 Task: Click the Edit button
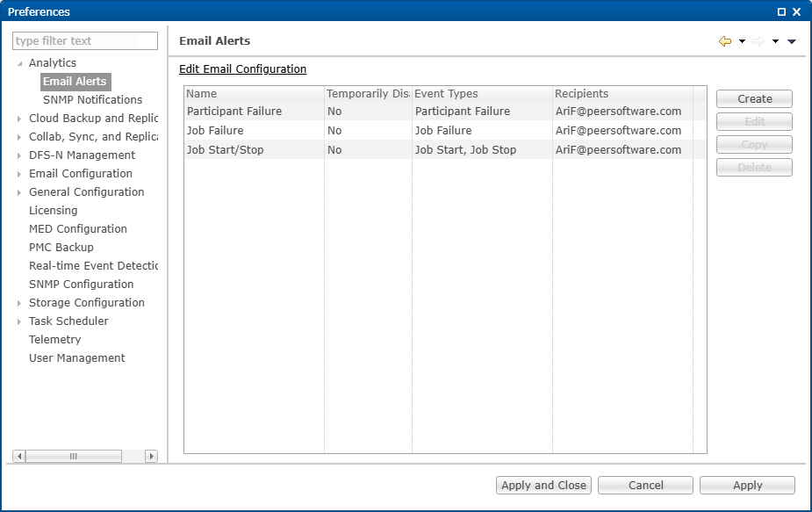click(x=754, y=122)
